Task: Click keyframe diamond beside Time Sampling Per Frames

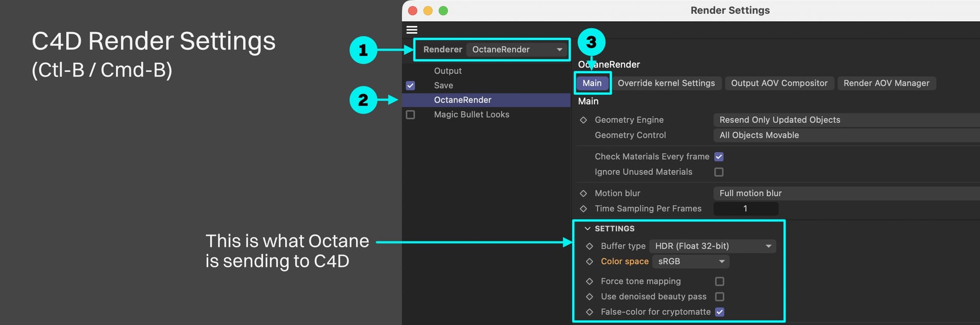Action: pos(583,209)
